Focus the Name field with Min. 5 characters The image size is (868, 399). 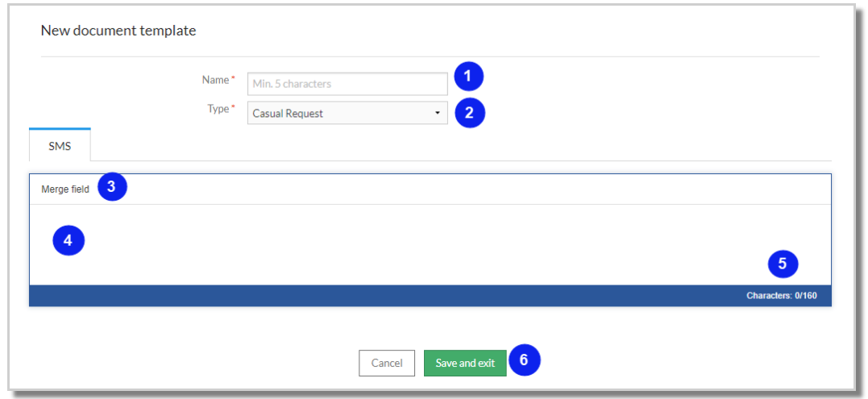[347, 84]
